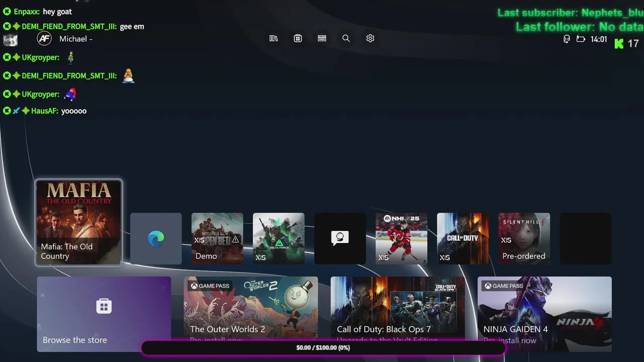Select the Browse the store card
The width and height of the screenshot is (644, 362).
104,314
